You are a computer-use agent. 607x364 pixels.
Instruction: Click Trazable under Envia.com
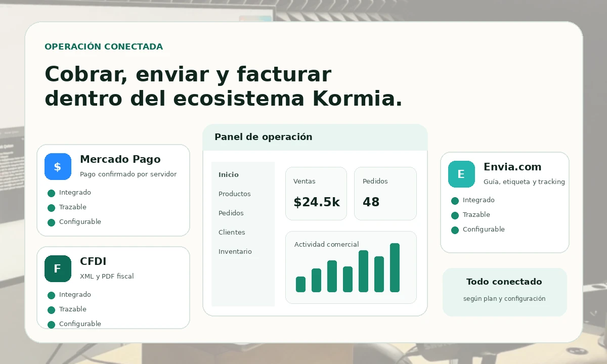pyautogui.click(x=476, y=215)
